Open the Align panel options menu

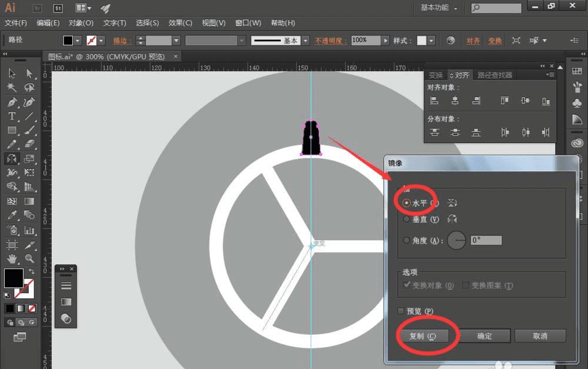[x=550, y=75]
